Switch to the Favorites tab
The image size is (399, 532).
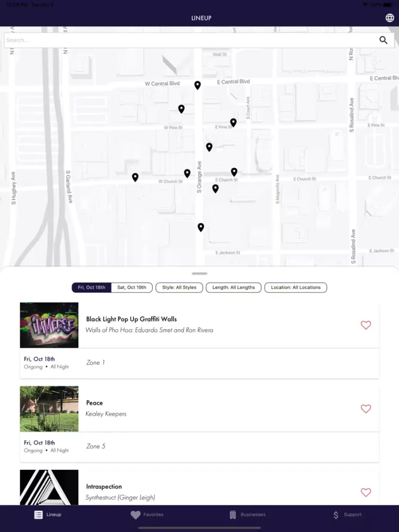147,514
